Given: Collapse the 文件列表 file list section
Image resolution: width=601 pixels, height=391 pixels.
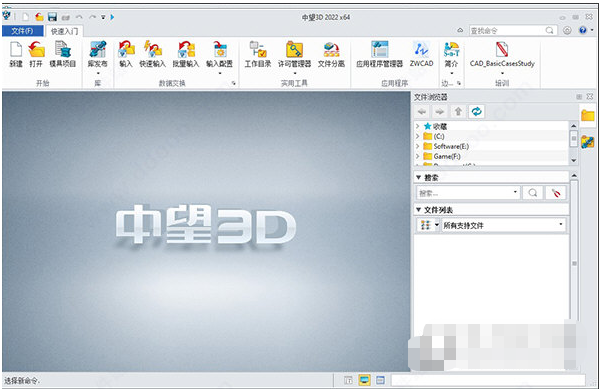Looking at the screenshot, I should tap(419, 210).
